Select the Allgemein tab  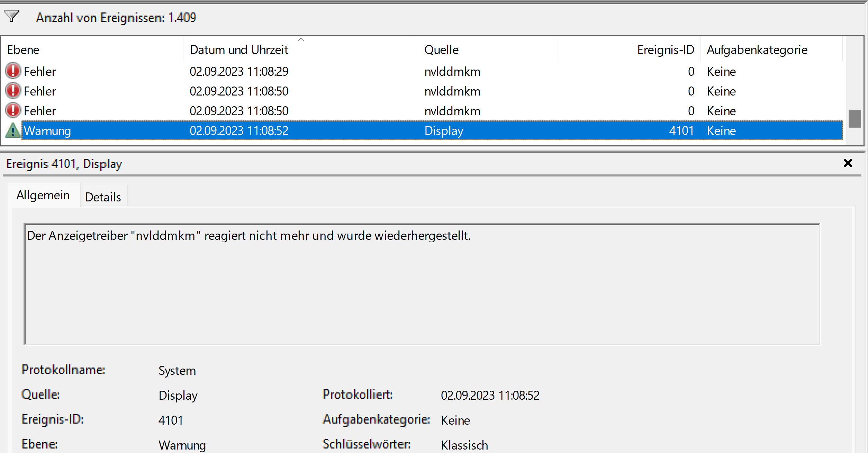pyautogui.click(x=43, y=195)
